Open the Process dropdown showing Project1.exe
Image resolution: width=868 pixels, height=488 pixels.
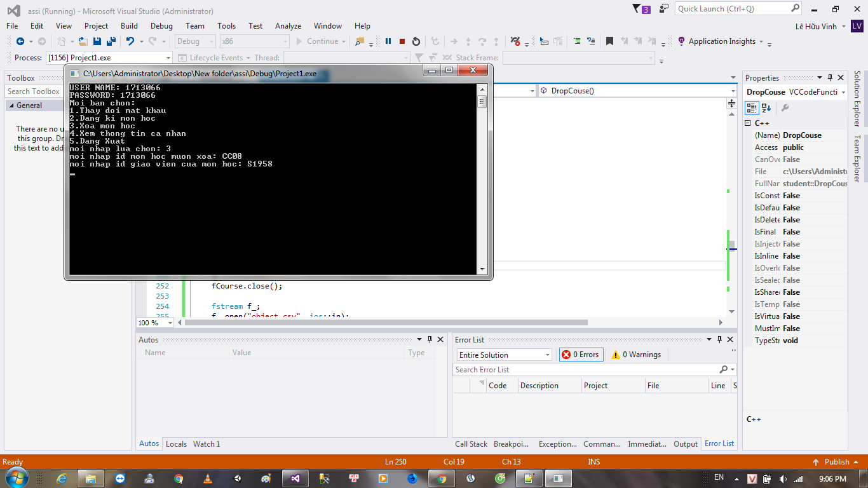(x=109, y=58)
